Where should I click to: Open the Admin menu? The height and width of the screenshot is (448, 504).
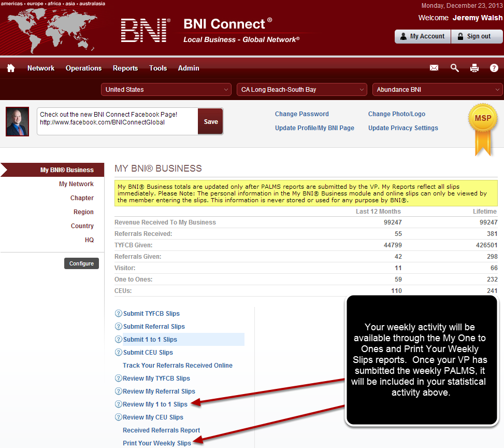189,68
